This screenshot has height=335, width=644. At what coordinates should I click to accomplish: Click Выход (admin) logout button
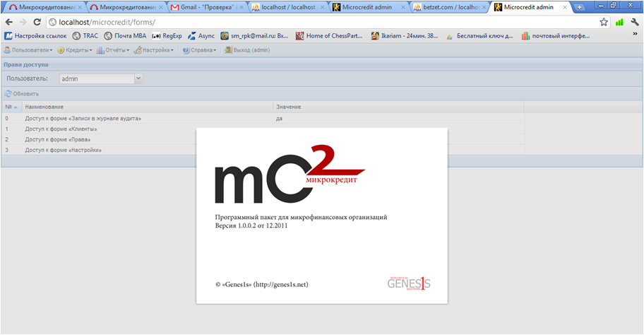(x=247, y=50)
